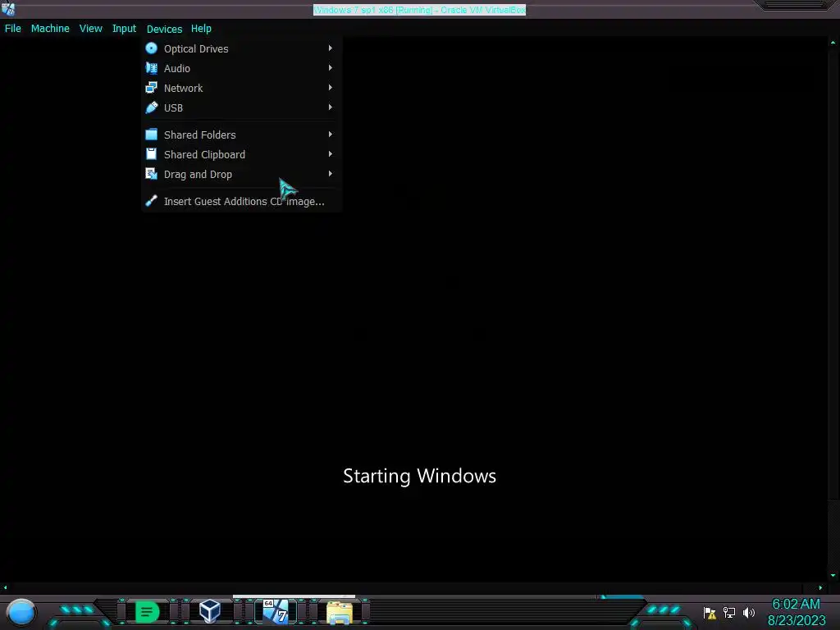Viewport: 840px width, 630px height.
Task: Open the View menu
Action: pyautogui.click(x=90, y=29)
